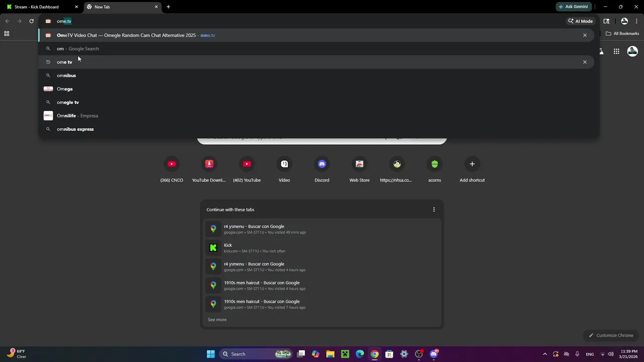Viewport: 644px width, 362px height.
Task: Open '1910s men haircut' visited 4 hours ago
Action: [322, 285]
